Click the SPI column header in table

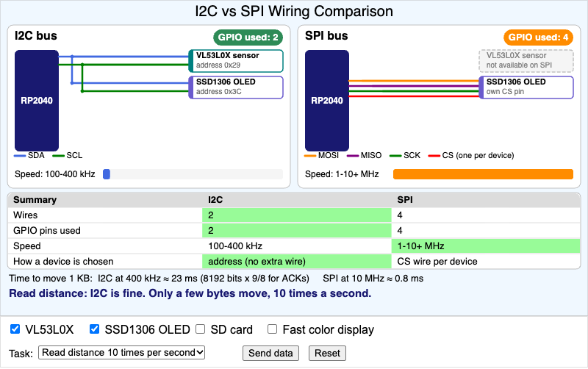tap(405, 200)
